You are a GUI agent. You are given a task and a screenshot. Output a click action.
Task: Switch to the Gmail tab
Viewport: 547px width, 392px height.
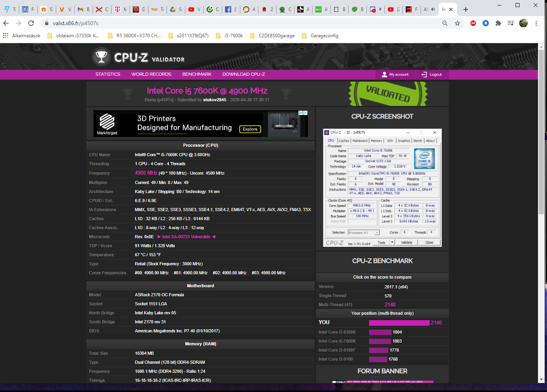click(83, 9)
